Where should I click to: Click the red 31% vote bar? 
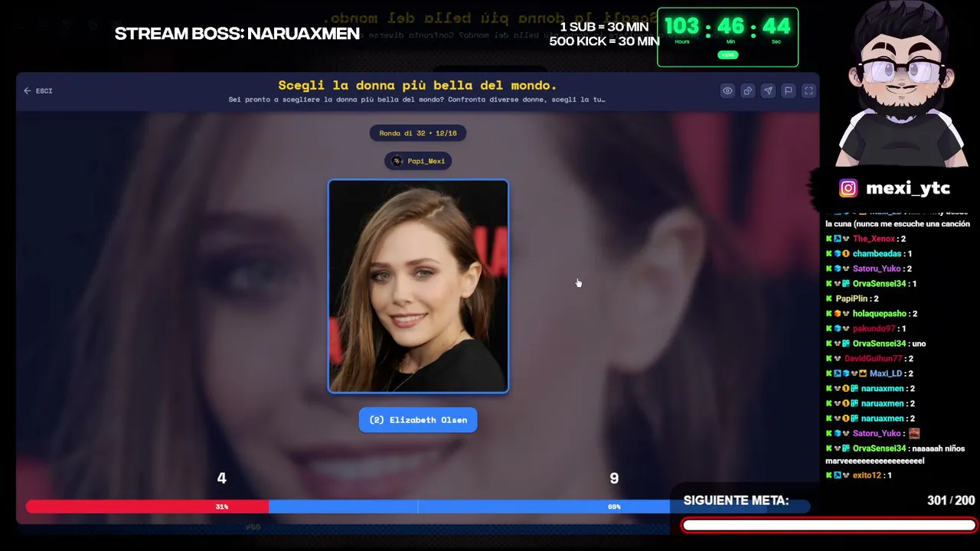click(x=147, y=507)
